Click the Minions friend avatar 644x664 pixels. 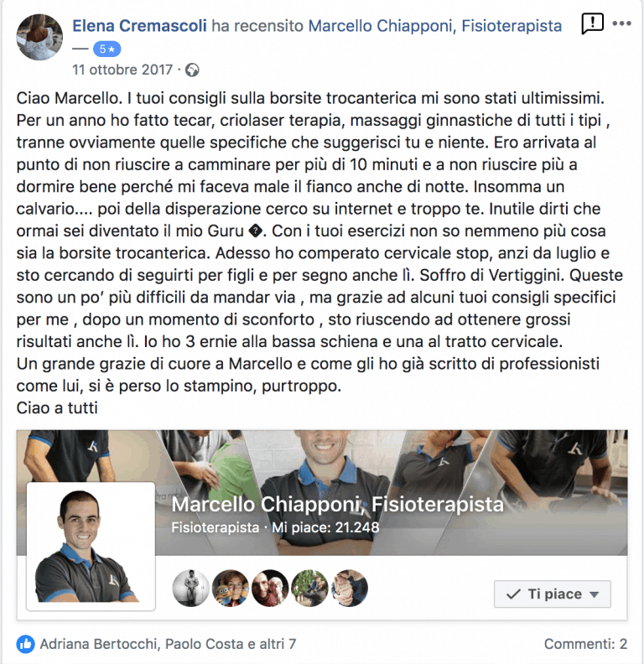click(231, 589)
